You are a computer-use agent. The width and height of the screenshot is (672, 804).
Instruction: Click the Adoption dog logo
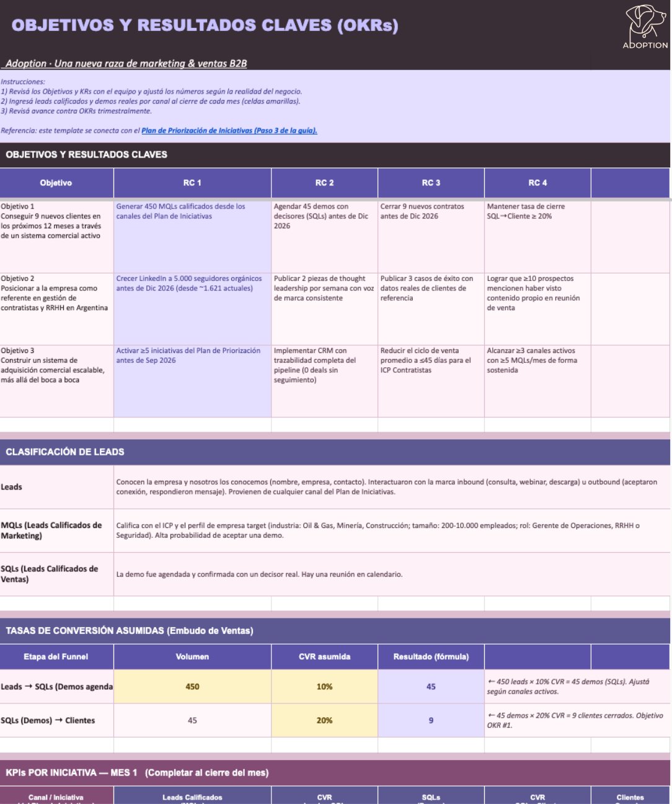click(x=645, y=27)
